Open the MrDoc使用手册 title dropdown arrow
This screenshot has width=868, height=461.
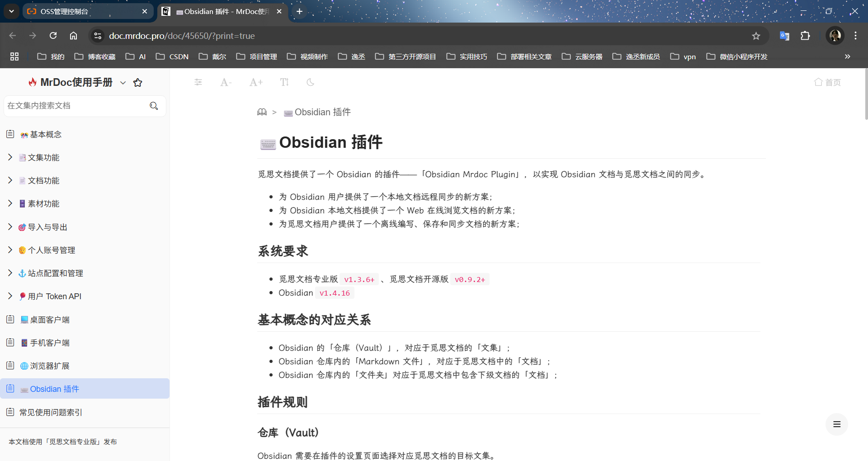coord(123,83)
